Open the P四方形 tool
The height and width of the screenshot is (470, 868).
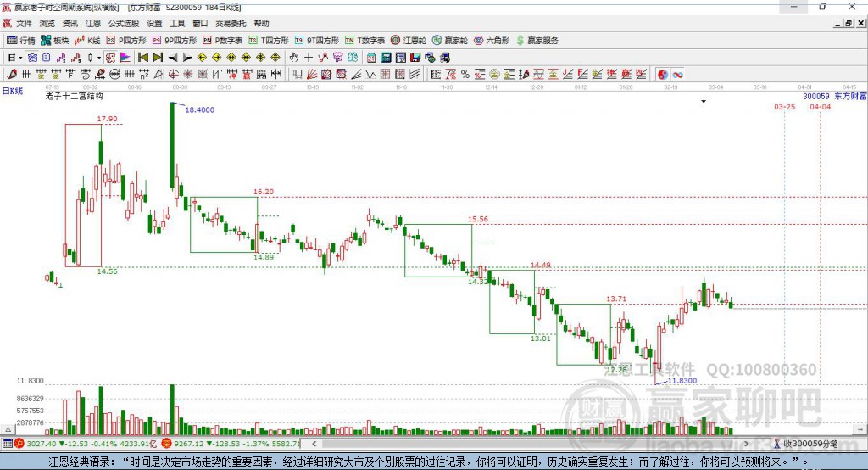126,41
